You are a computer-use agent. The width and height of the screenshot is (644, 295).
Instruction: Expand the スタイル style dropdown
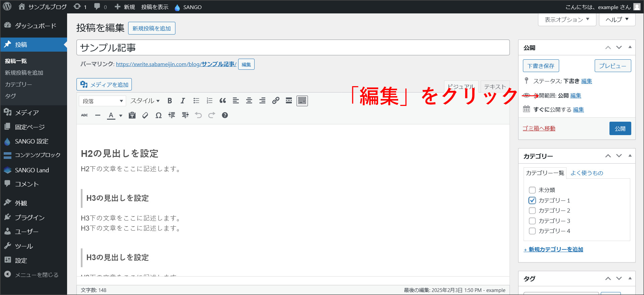coord(145,101)
